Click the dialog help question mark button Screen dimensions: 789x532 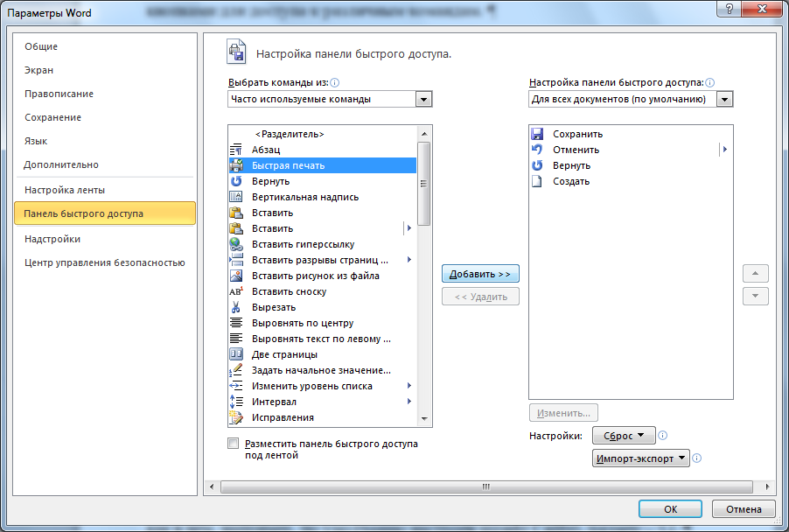click(x=730, y=8)
